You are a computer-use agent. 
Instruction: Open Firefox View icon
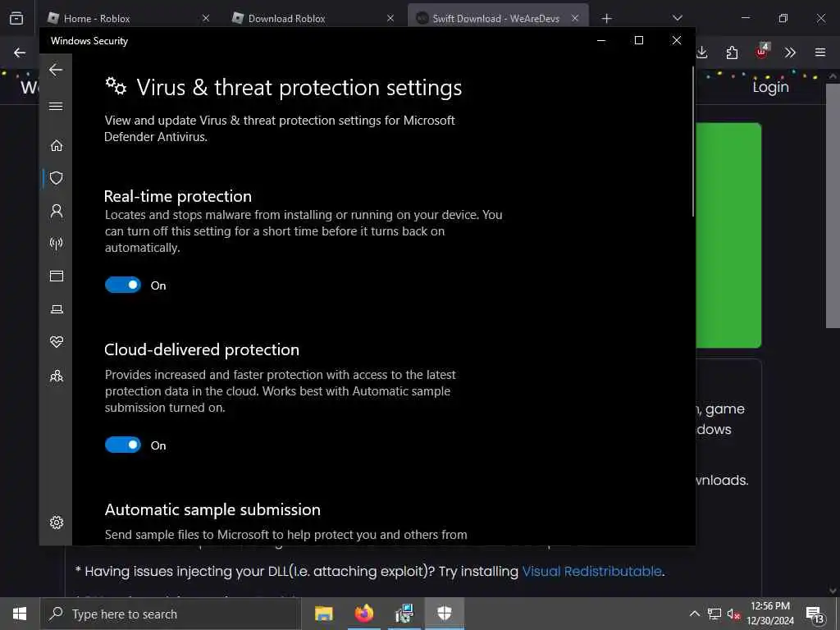tap(16, 18)
